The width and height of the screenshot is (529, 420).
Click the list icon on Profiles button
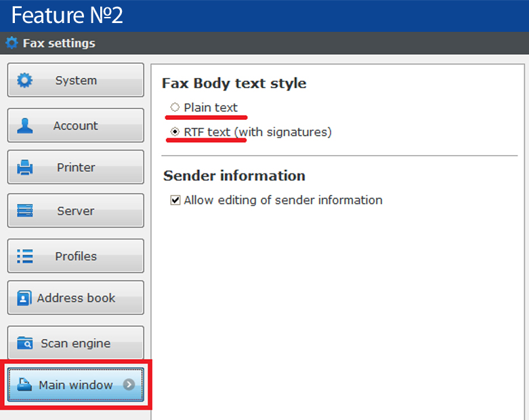[24, 256]
